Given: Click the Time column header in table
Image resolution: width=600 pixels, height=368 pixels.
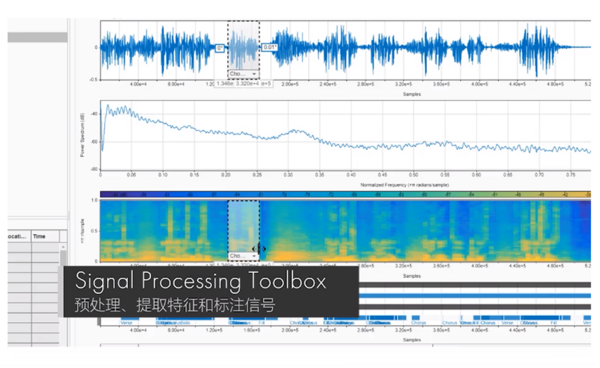Looking at the screenshot, I should (x=45, y=236).
